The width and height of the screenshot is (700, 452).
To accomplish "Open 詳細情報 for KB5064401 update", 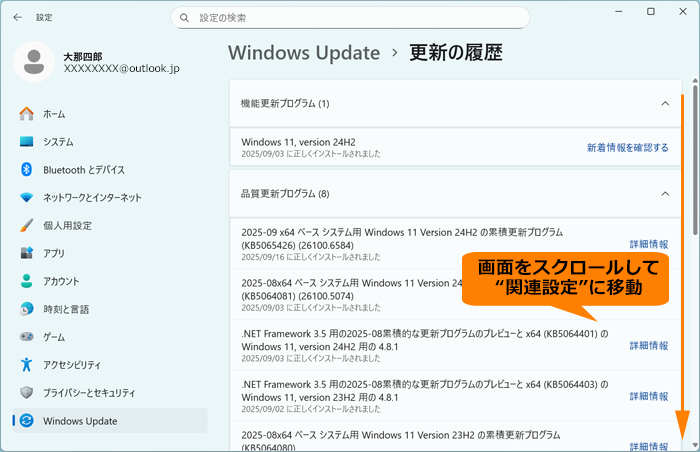I will tap(649, 345).
